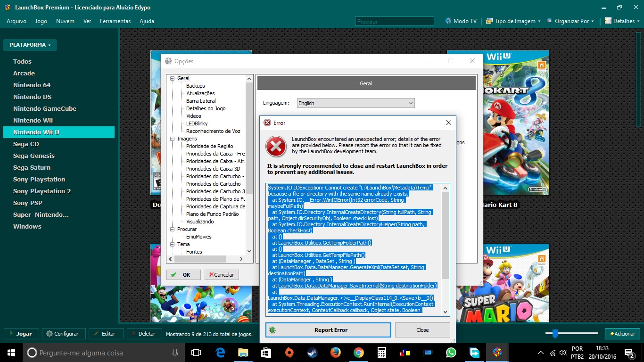
Task: Open Ver menu
Action: 87,21
